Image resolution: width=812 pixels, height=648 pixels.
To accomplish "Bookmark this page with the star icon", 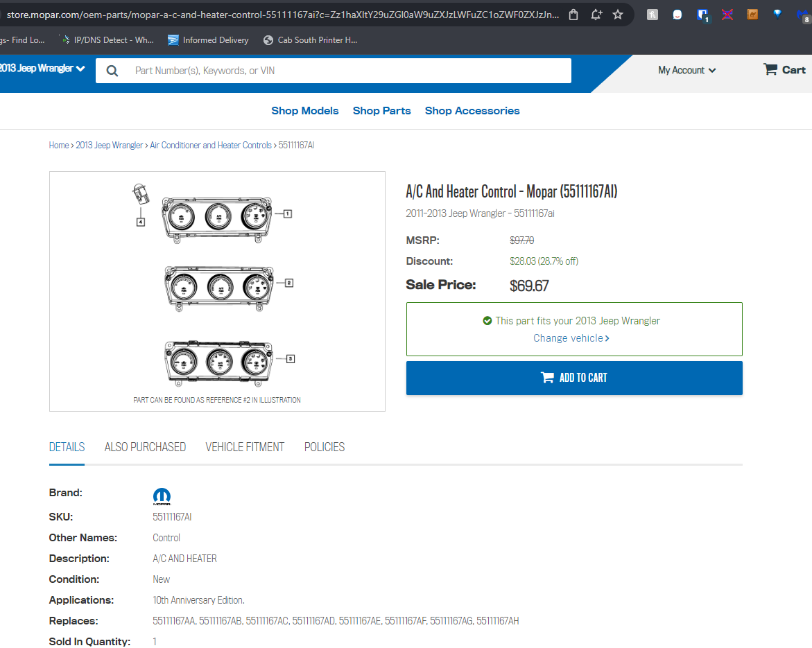I will point(618,15).
